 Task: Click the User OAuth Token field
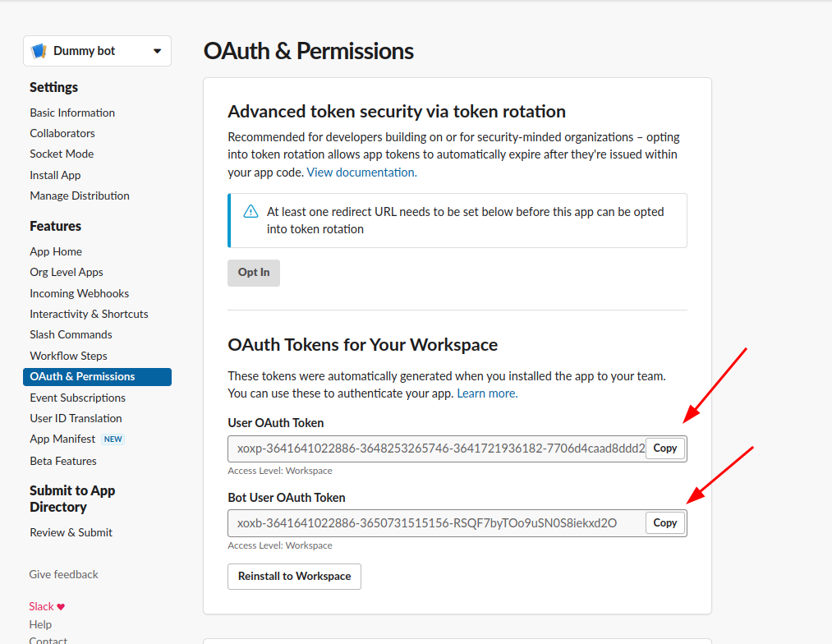pos(437,449)
